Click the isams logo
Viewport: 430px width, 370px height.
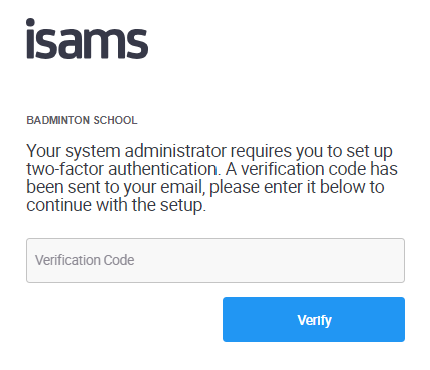point(87,39)
